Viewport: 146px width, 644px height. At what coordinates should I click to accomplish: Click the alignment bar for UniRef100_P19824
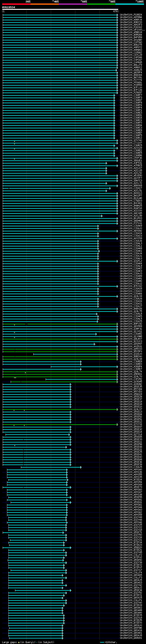click(x=60, y=15)
